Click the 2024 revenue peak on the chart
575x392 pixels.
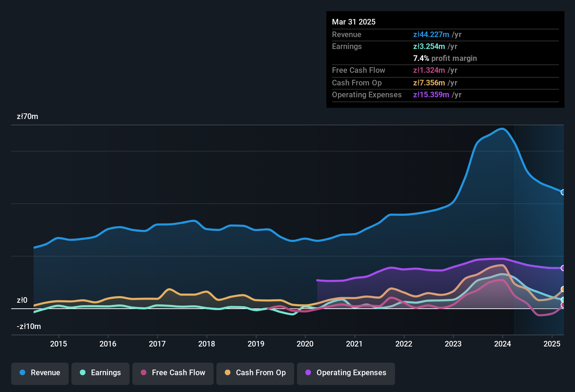(503, 129)
